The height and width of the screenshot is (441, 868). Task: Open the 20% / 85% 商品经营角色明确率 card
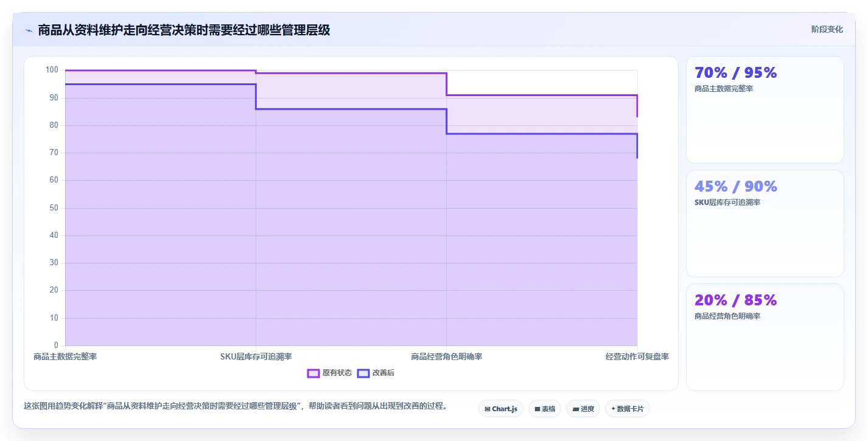pos(765,338)
